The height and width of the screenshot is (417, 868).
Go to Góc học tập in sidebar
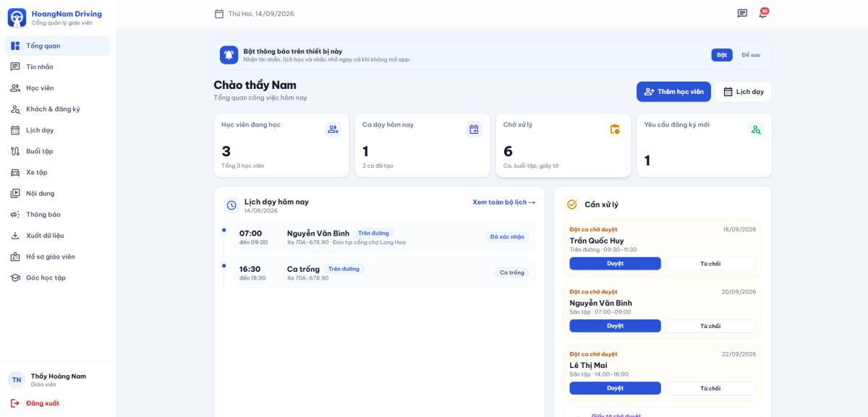pos(57,278)
